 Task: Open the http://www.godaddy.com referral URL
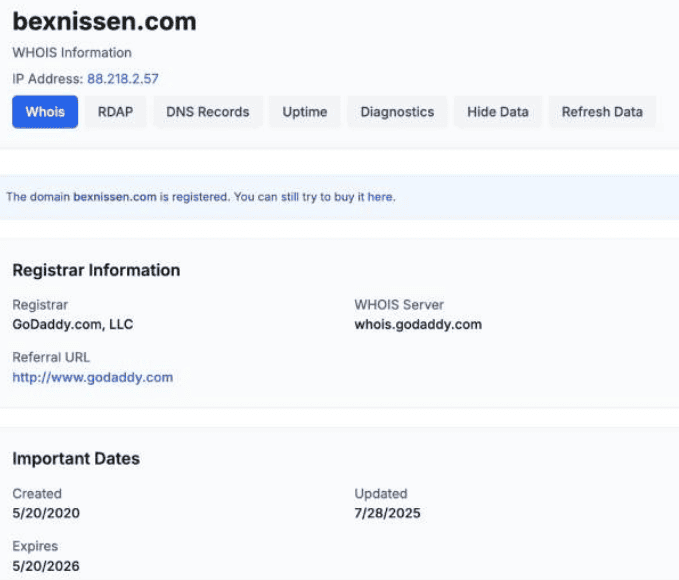pos(92,377)
